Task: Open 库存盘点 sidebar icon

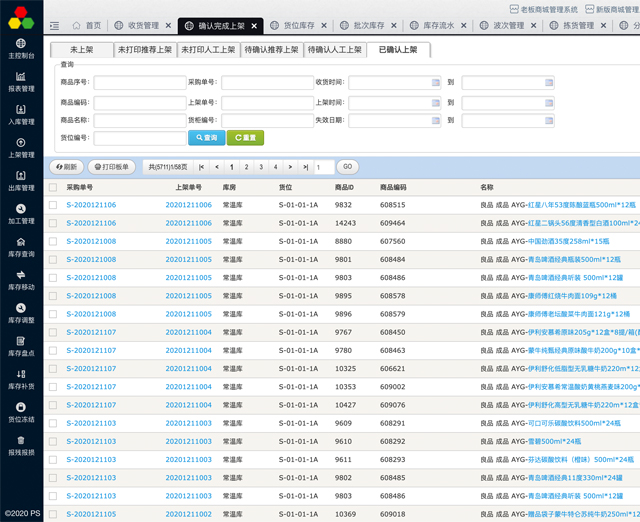Action: click(x=21, y=346)
